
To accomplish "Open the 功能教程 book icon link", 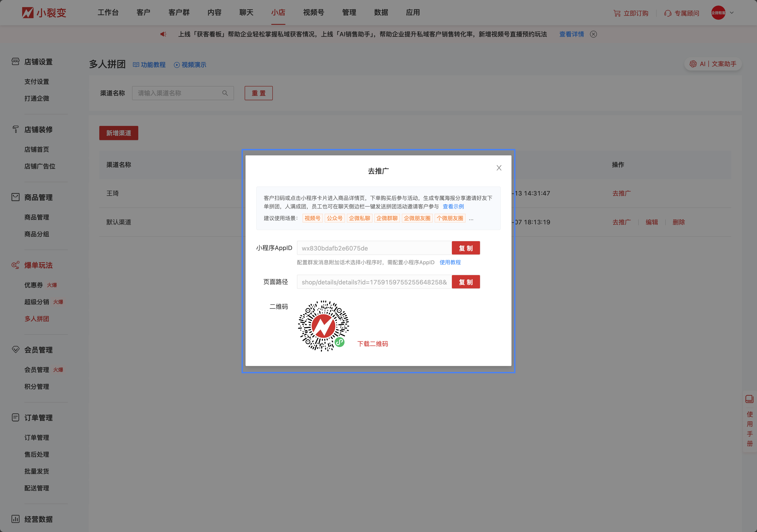I will point(149,65).
